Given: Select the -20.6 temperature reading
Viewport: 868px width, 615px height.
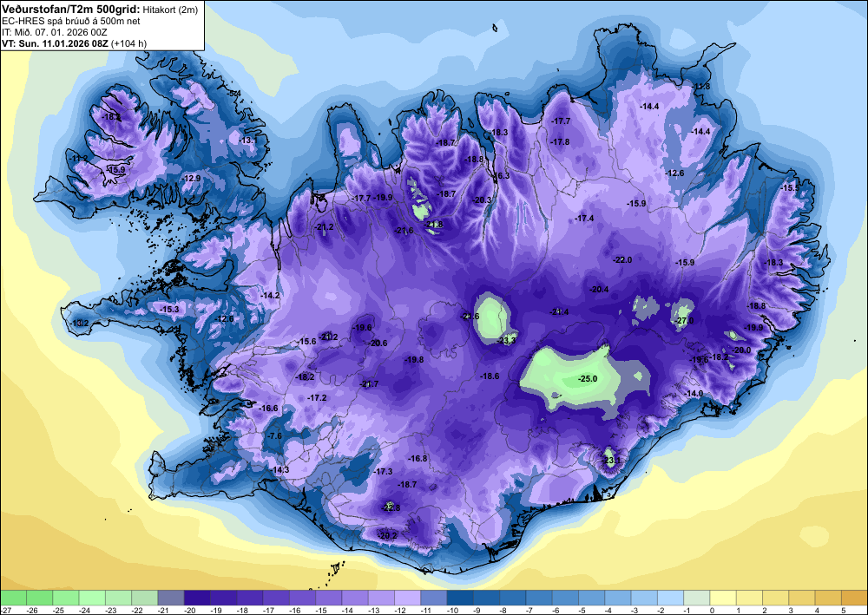Looking at the screenshot, I should tap(378, 343).
